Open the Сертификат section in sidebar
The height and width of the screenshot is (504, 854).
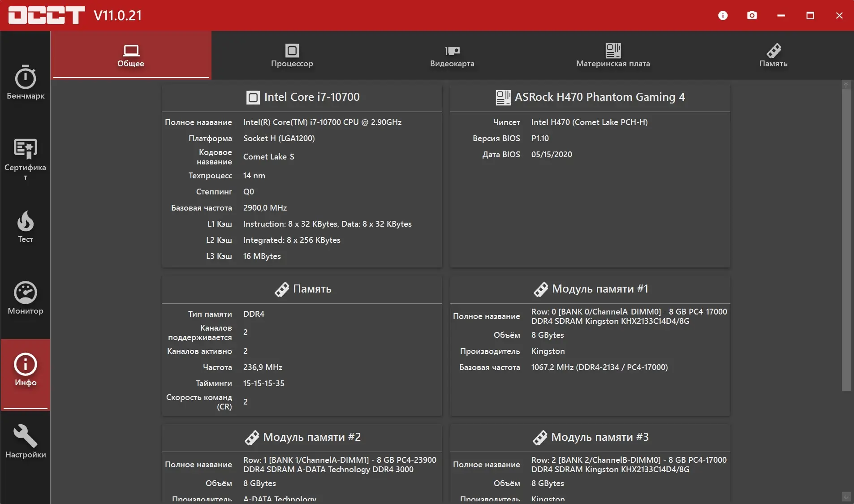click(26, 158)
